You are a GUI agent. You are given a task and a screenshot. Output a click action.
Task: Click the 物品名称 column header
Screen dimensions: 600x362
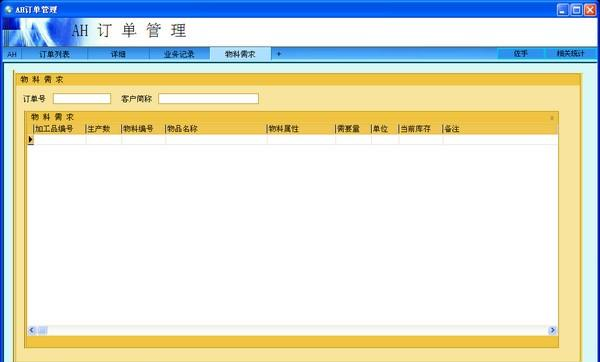coord(216,129)
